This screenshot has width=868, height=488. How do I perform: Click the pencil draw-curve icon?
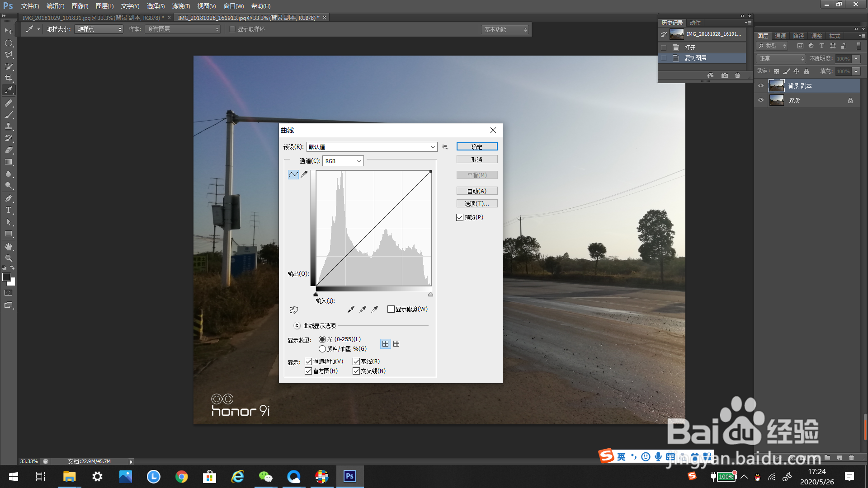pyautogui.click(x=304, y=174)
